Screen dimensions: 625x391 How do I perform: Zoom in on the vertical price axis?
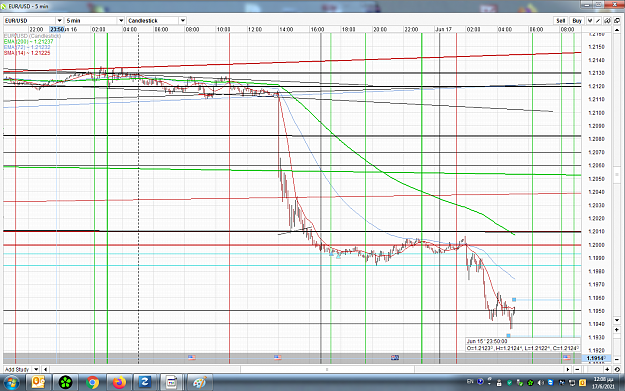pos(617,330)
